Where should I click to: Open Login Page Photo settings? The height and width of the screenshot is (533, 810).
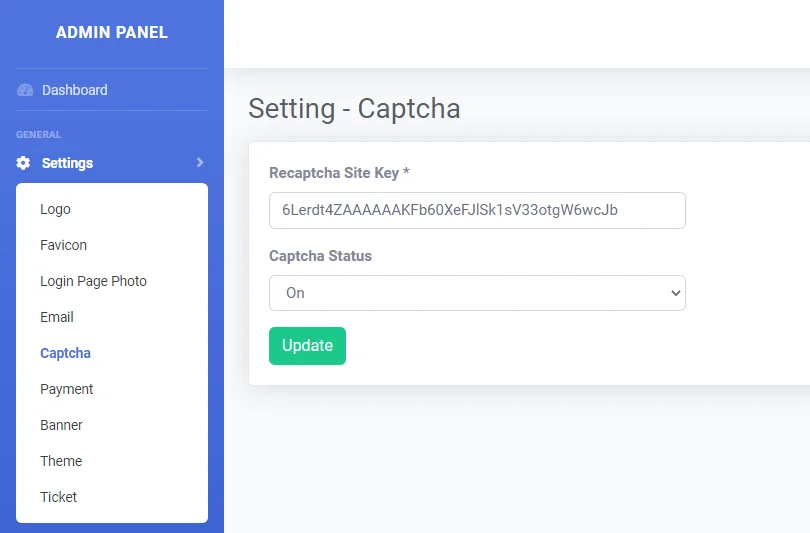(x=94, y=281)
